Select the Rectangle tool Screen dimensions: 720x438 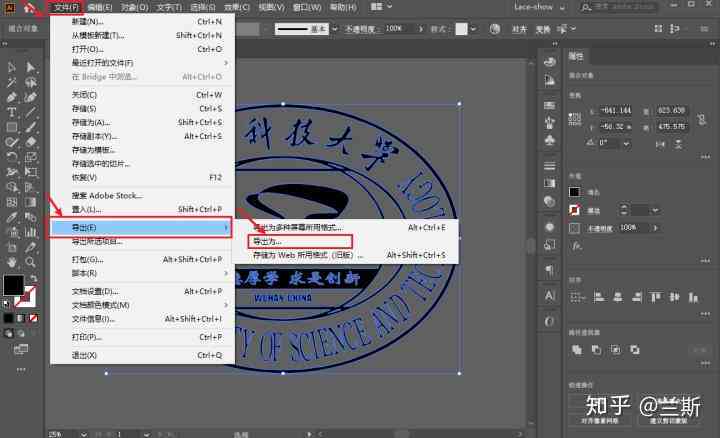pyautogui.click(x=11, y=127)
